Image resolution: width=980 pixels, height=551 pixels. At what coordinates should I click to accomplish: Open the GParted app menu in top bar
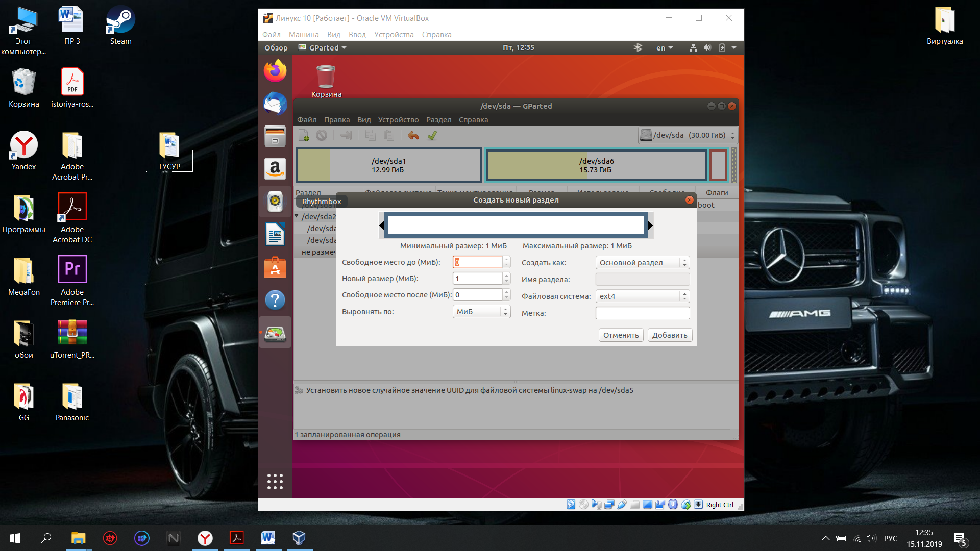click(x=323, y=47)
